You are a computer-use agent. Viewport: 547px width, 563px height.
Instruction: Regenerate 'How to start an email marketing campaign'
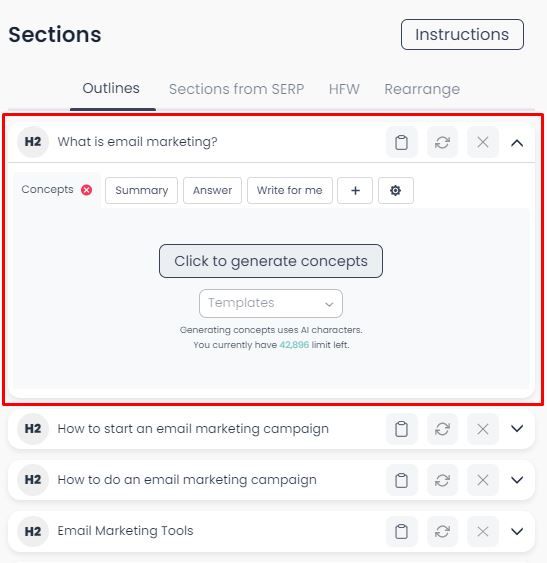click(x=442, y=429)
